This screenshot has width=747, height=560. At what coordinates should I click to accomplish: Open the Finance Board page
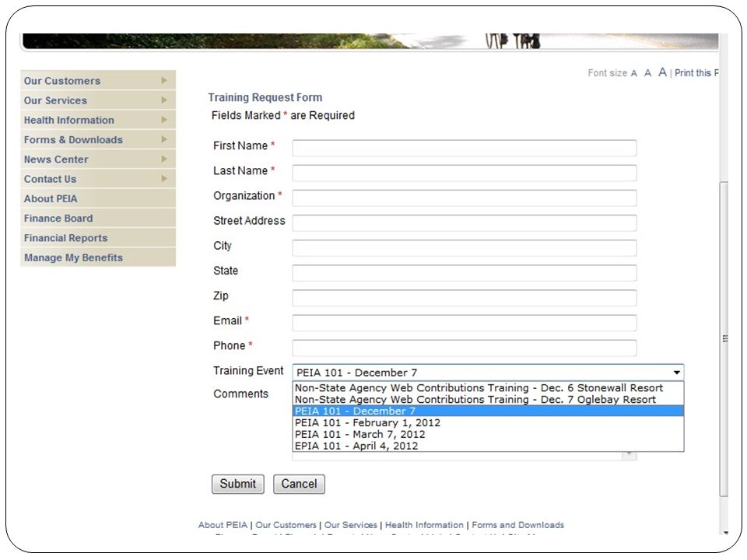click(98, 218)
